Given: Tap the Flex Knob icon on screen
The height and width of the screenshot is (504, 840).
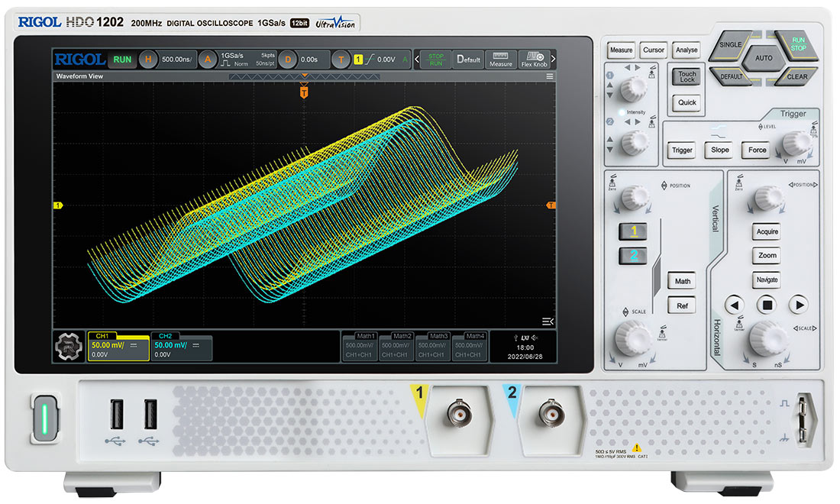Looking at the screenshot, I should pyautogui.click(x=534, y=60).
